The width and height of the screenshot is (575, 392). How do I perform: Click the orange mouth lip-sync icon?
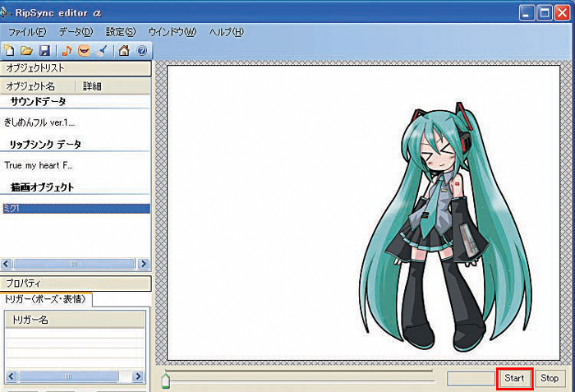[x=84, y=50]
